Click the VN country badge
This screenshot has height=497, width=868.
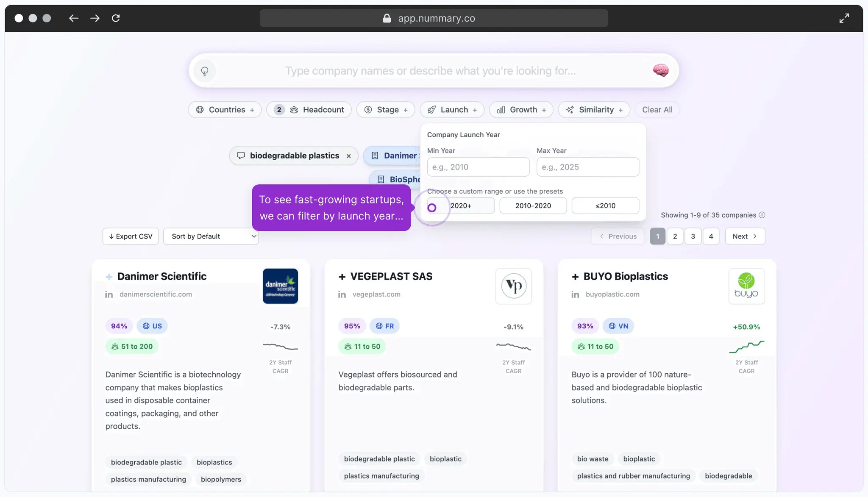[618, 326]
